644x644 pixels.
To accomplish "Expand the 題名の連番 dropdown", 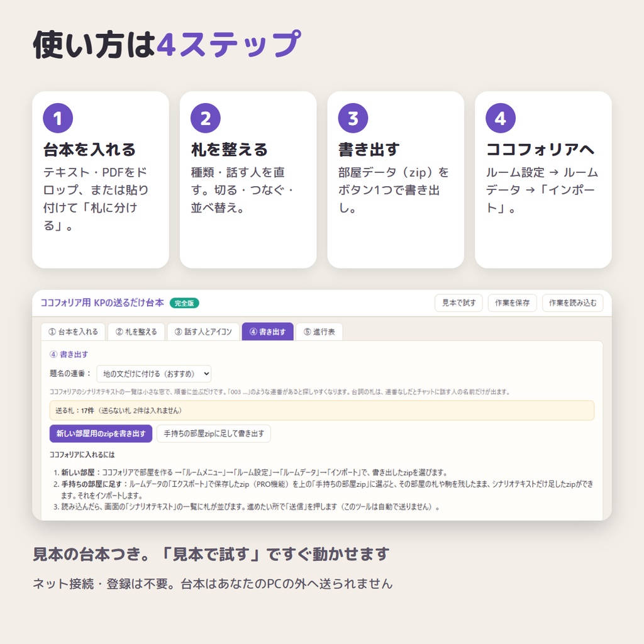I will [154, 374].
